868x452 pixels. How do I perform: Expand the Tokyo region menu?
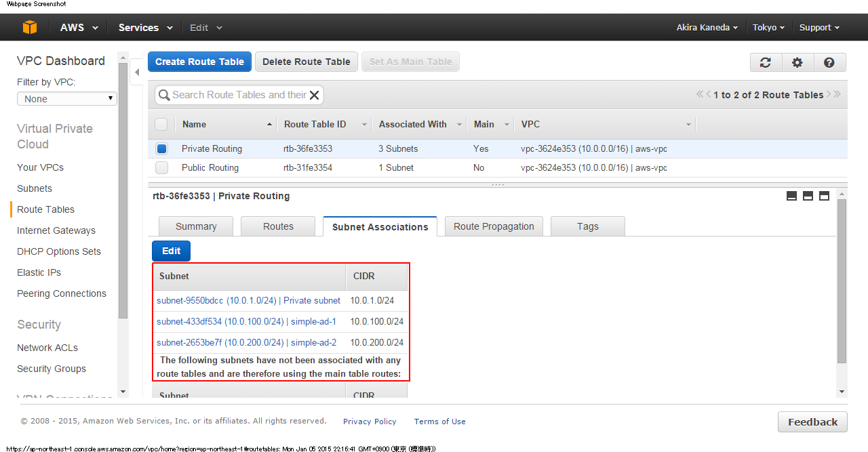click(x=768, y=28)
